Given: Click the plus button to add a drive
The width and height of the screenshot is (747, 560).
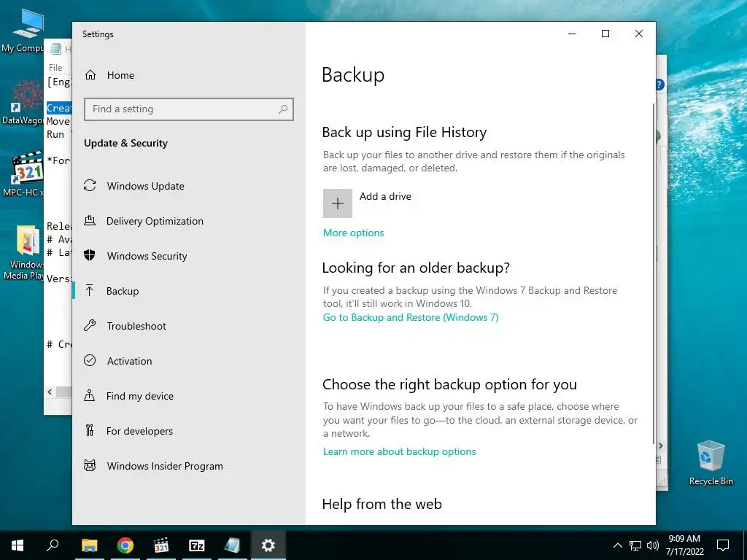Looking at the screenshot, I should coord(337,203).
